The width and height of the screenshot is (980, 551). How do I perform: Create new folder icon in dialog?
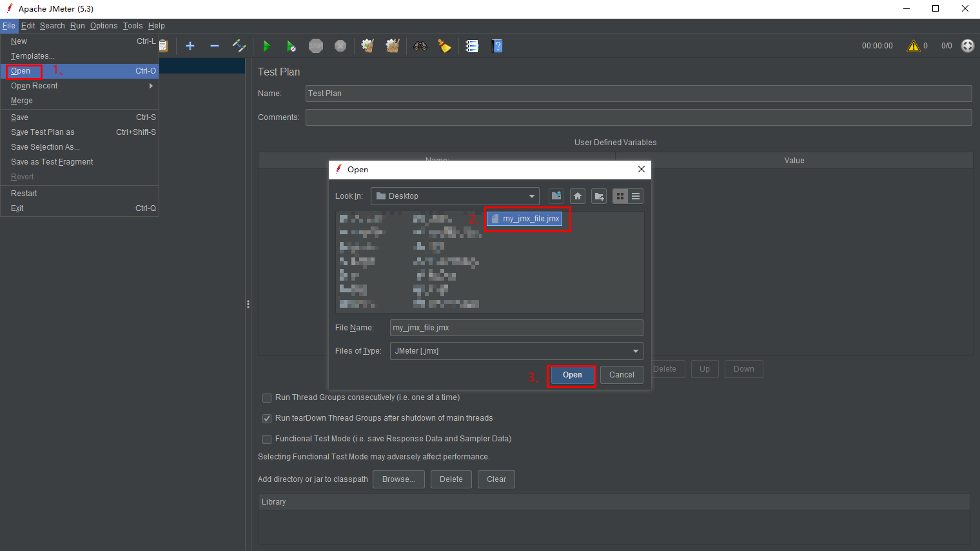599,196
